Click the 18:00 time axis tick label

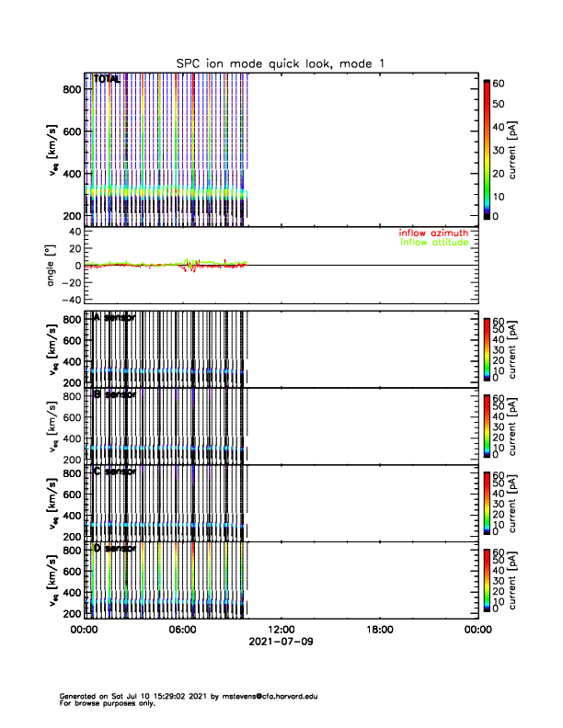pos(379,630)
